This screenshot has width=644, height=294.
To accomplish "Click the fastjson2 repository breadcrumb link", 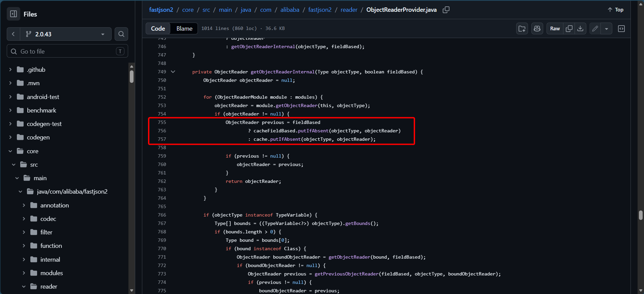I will 161,10.
